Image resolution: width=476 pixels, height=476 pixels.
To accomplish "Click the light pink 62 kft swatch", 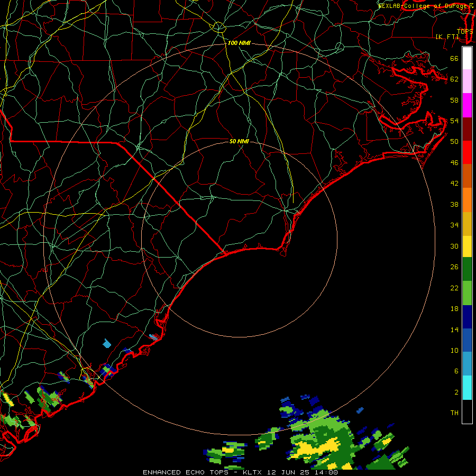I will coord(467,81).
